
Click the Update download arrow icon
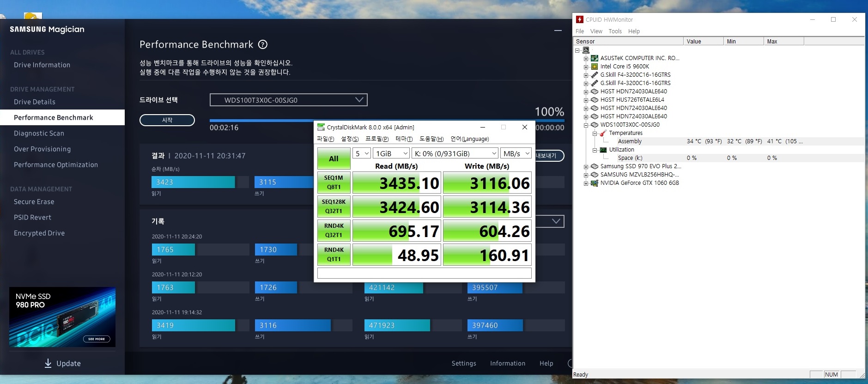click(x=48, y=363)
